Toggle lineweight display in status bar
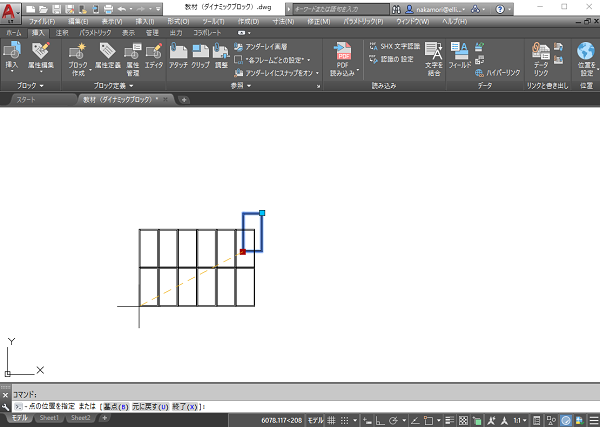 [x=450, y=420]
